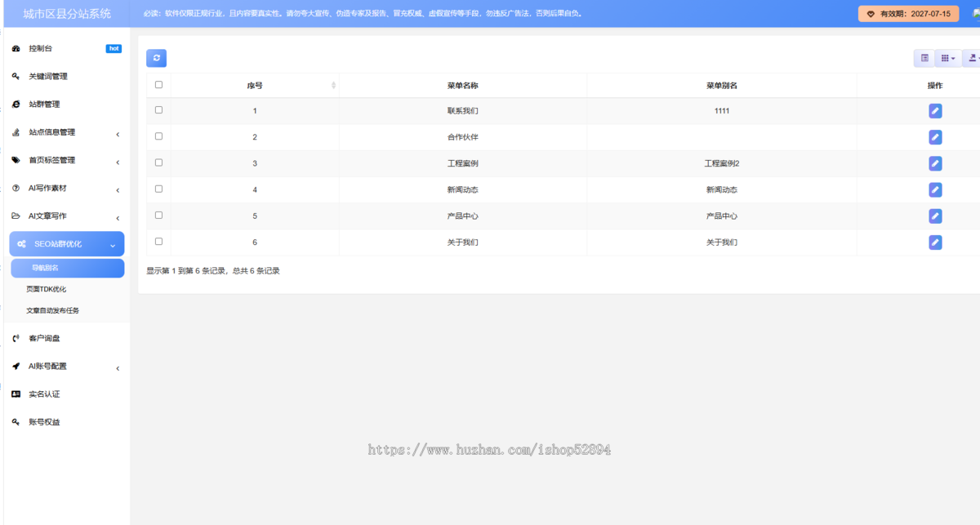Toggle the select-all checkbox in table header
This screenshot has height=525, width=980.
point(158,85)
